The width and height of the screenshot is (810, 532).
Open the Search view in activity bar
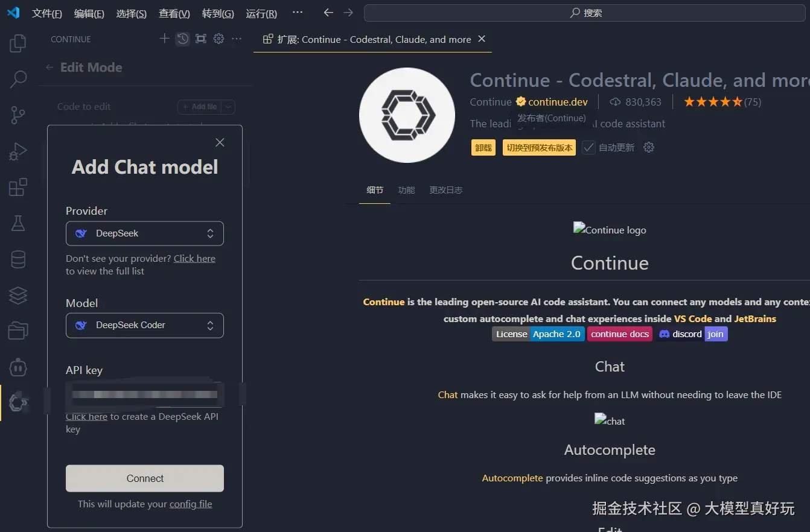coord(18,79)
